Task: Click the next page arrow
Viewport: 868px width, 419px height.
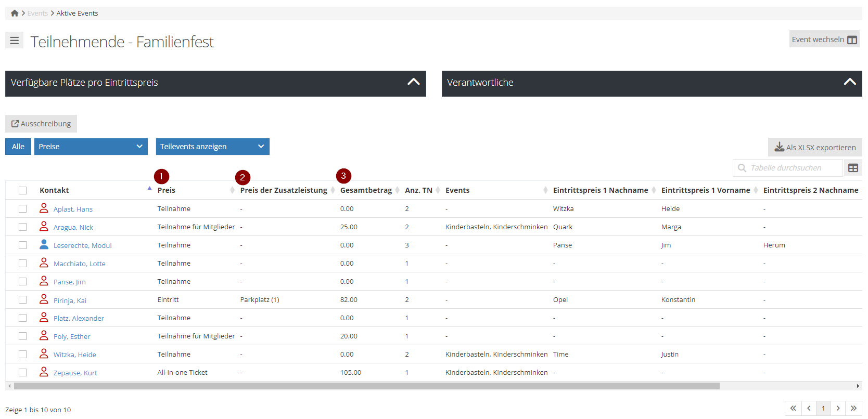Action: pyautogui.click(x=838, y=408)
